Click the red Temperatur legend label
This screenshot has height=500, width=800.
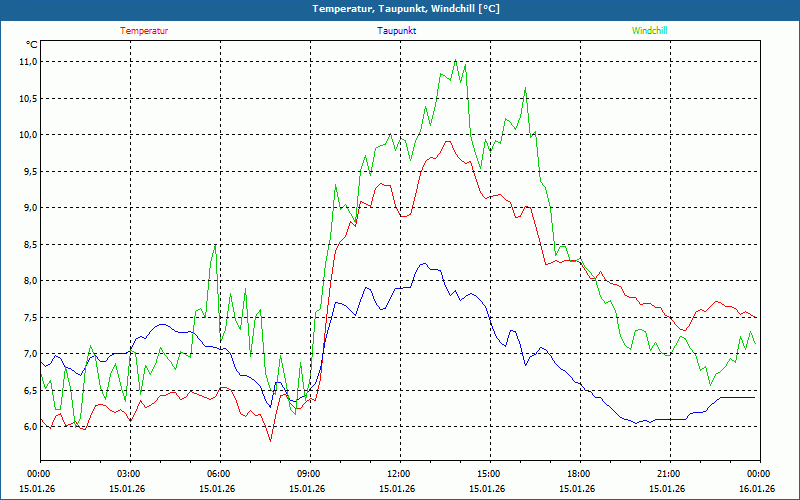(x=144, y=31)
